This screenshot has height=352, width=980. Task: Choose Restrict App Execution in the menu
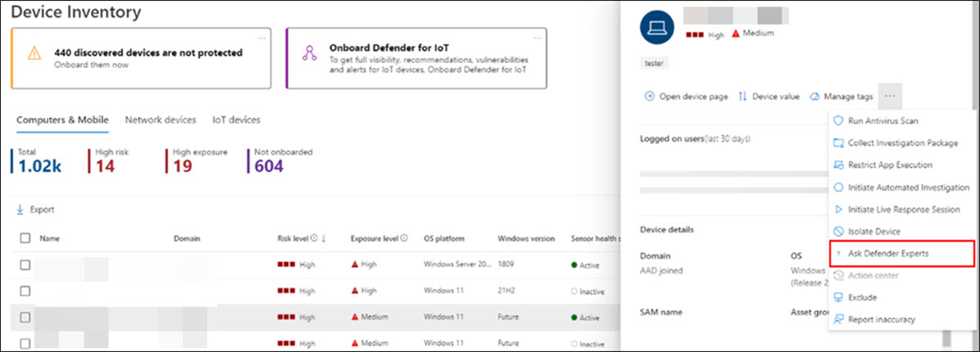click(901, 165)
